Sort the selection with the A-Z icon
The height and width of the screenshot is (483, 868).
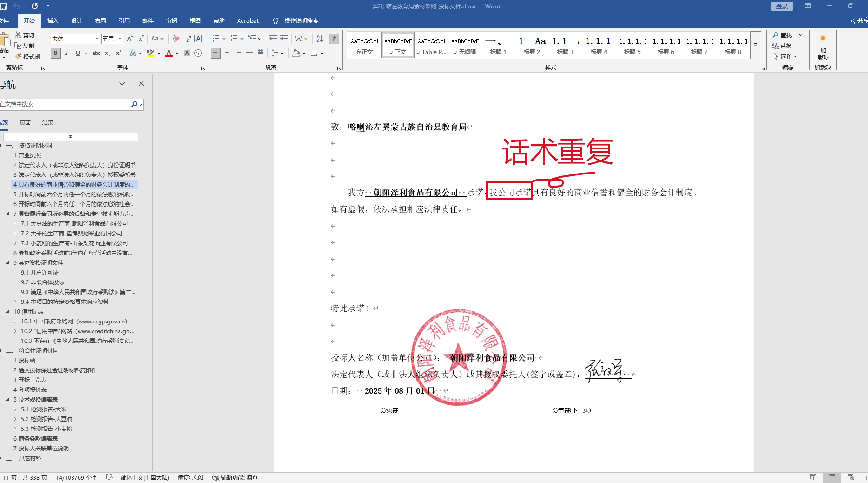320,39
